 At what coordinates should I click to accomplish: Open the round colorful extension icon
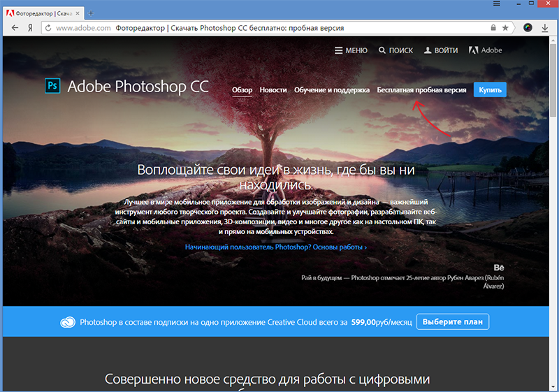(528, 27)
